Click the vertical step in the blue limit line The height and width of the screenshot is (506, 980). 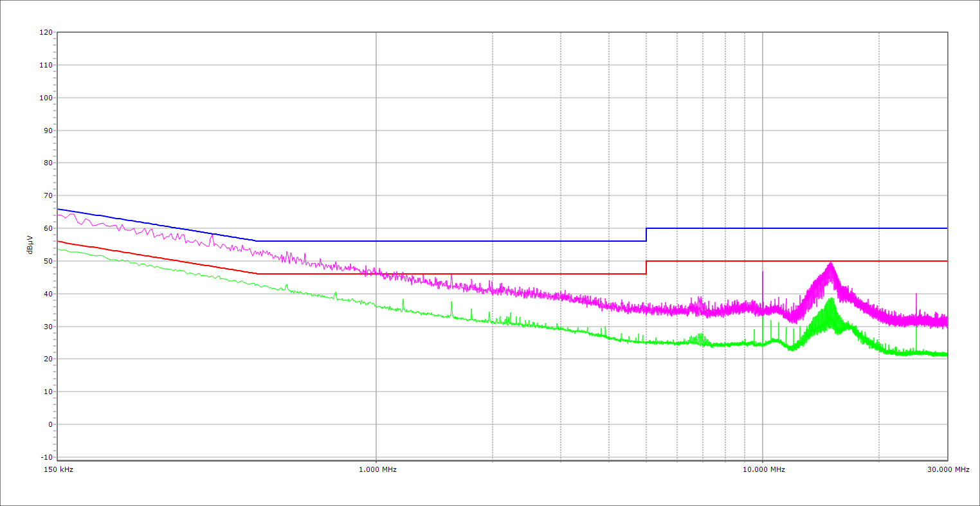(x=646, y=235)
